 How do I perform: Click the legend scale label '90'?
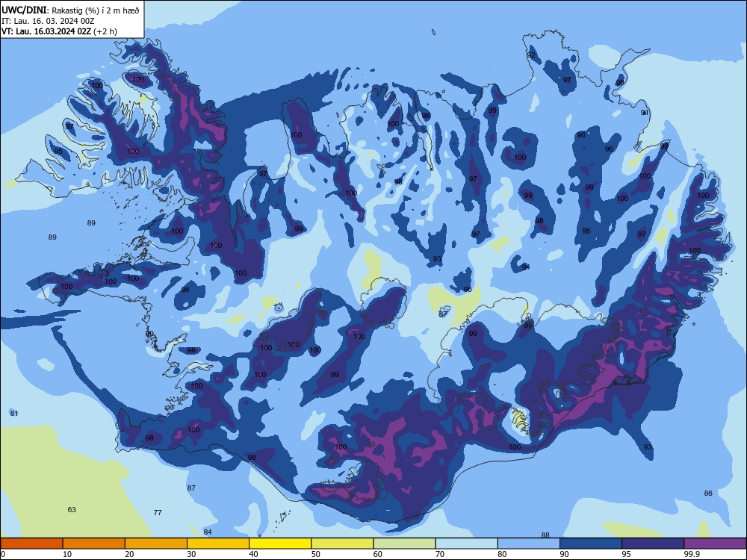pos(564,554)
